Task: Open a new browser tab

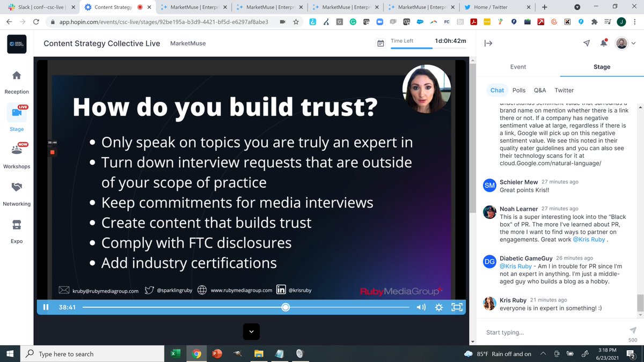Action: (545, 7)
